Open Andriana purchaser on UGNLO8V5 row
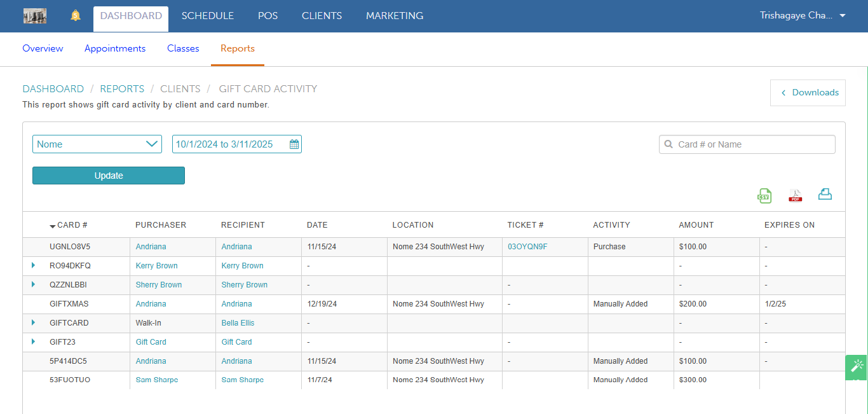The width and height of the screenshot is (868, 414). coord(151,247)
